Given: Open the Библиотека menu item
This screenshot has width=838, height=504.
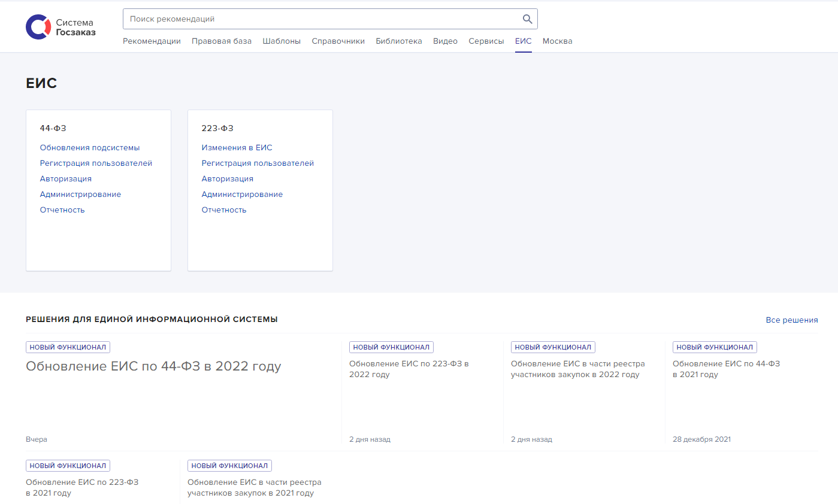Looking at the screenshot, I should coord(399,41).
